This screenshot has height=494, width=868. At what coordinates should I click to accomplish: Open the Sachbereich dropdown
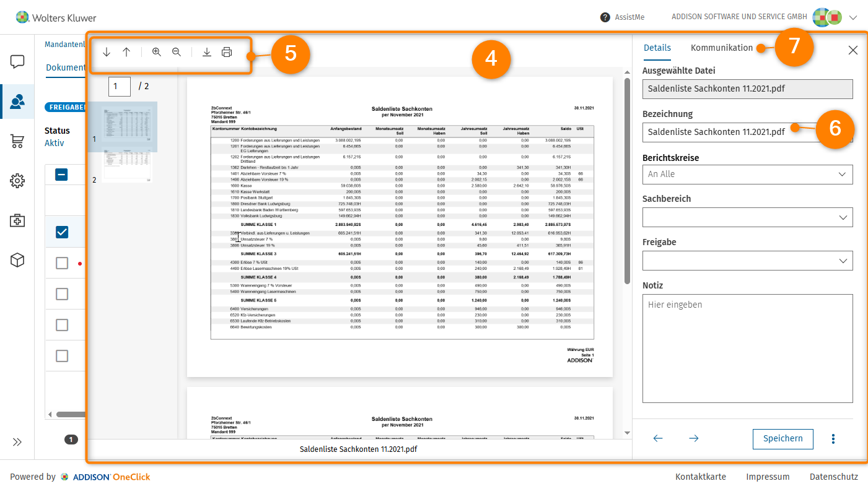click(748, 217)
